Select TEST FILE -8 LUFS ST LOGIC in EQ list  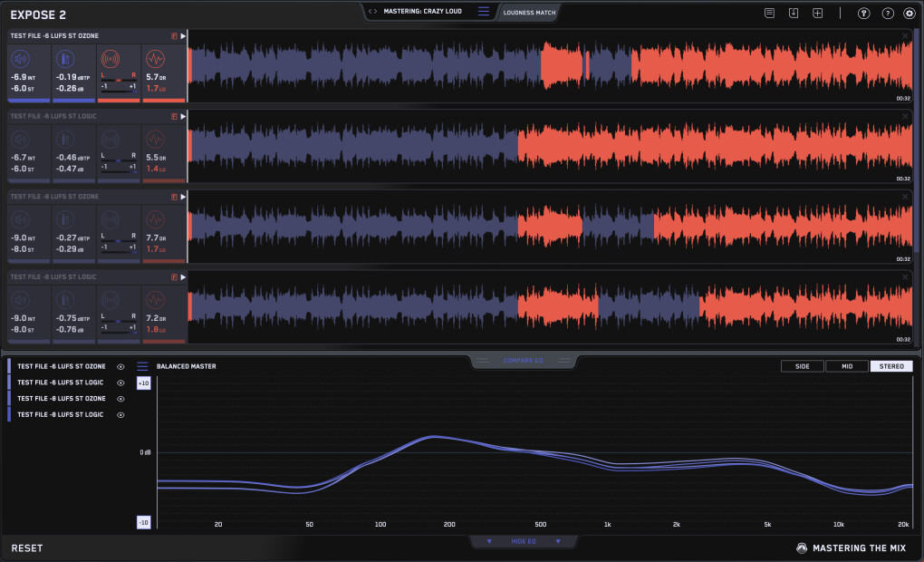(60, 414)
